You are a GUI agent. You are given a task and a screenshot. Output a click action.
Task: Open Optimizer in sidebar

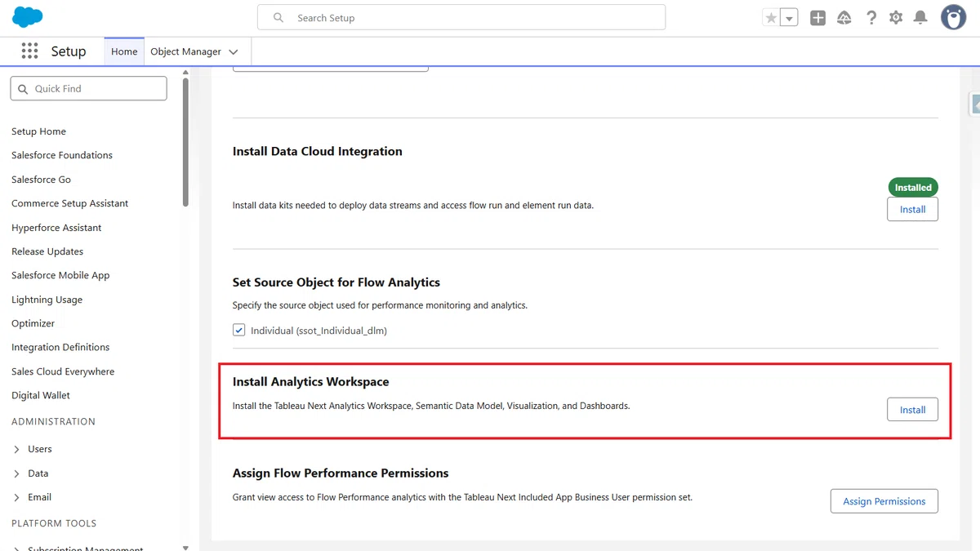pos(33,323)
